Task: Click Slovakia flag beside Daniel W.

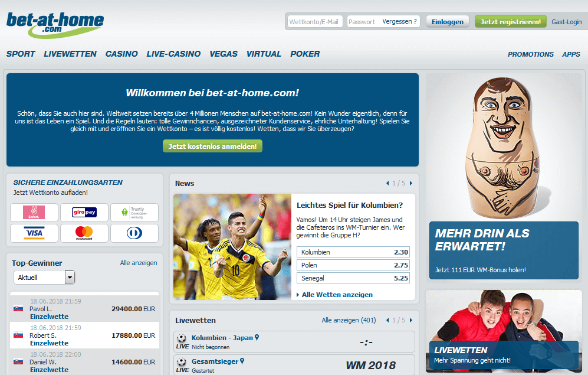Action: point(18,362)
